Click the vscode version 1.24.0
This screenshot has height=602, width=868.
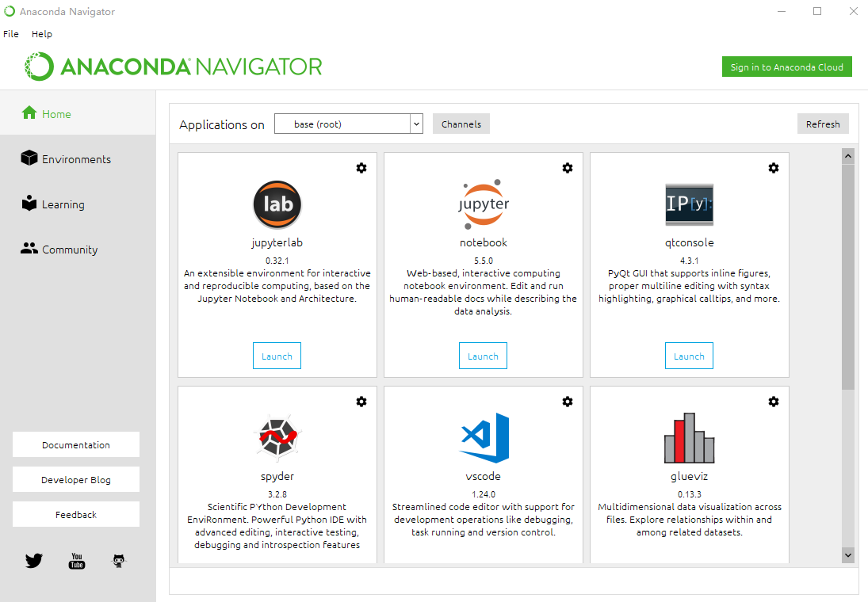click(484, 494)
